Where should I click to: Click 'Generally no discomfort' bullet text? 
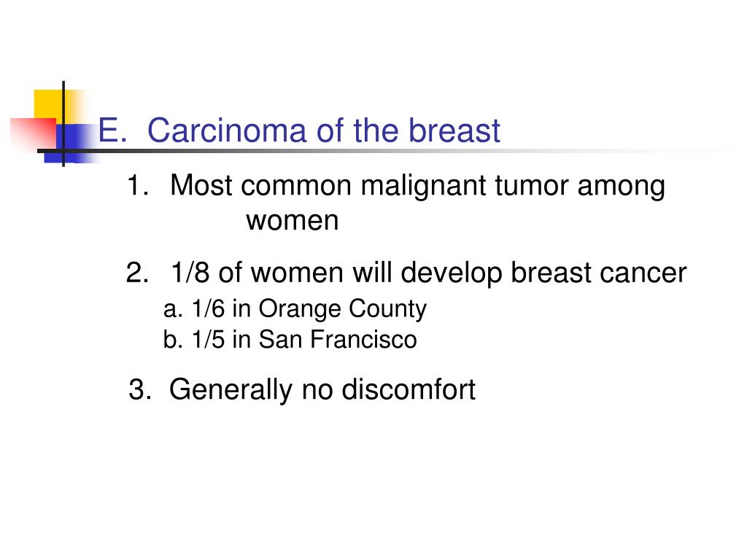[322, 389]
